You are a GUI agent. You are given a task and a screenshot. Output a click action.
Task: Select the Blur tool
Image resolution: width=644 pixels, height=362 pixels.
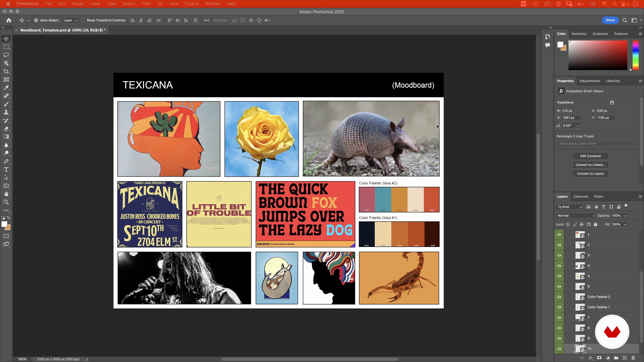point(6,145)
